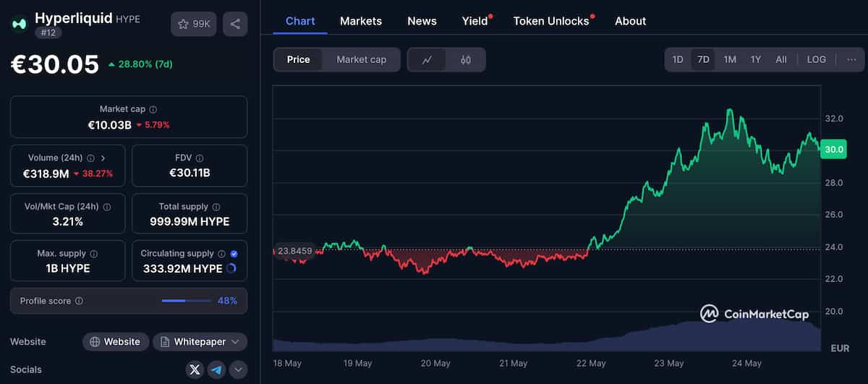Viewport: 868px width, 384px height.
Task: Show Circulating supply info icon
Action: [221, 254]
